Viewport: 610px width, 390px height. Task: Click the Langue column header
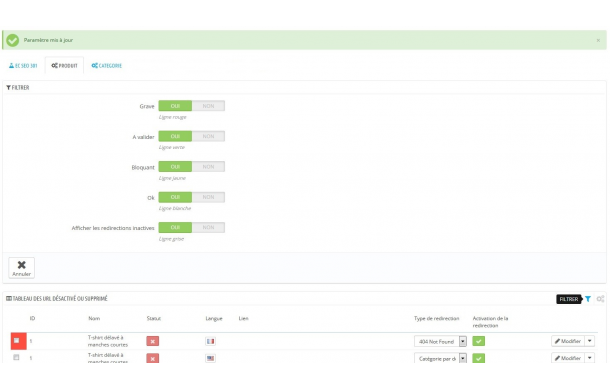point(214,318)
